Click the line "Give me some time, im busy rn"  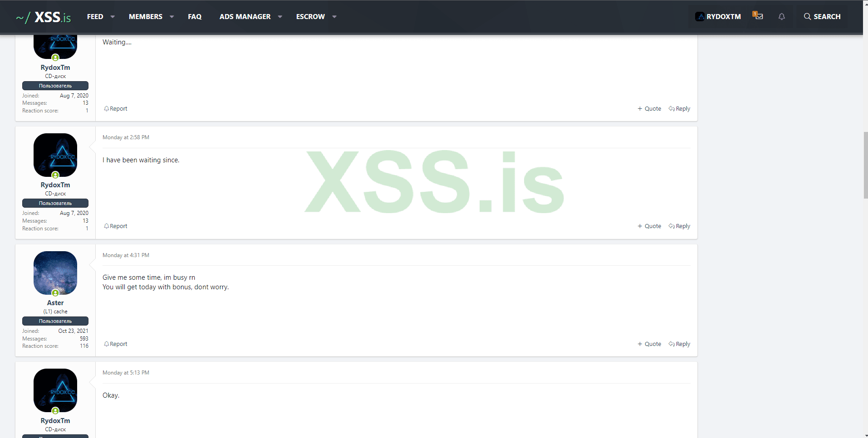[149, 277]
